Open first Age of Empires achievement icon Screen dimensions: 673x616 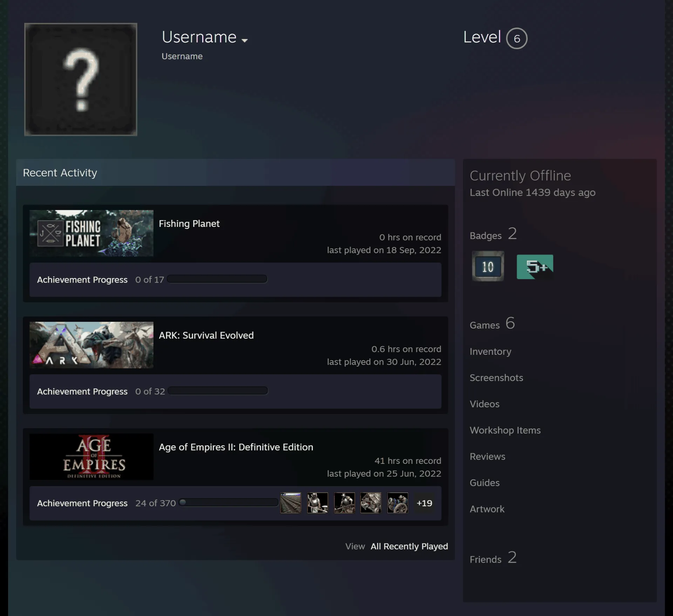tap(291, 503)
